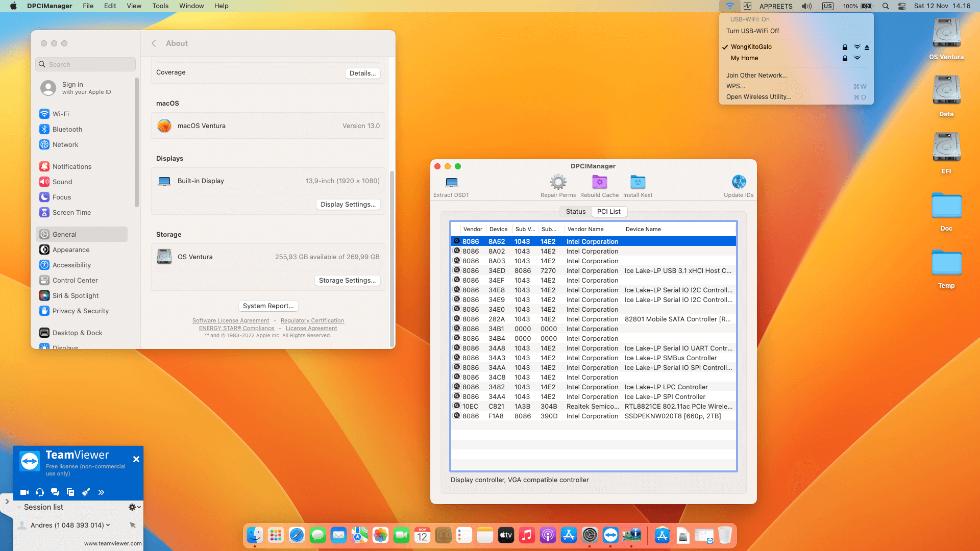Click the TeamViewer headset audio icon
This screenshot has height=551, width=980.
click(x=40, y=492)
